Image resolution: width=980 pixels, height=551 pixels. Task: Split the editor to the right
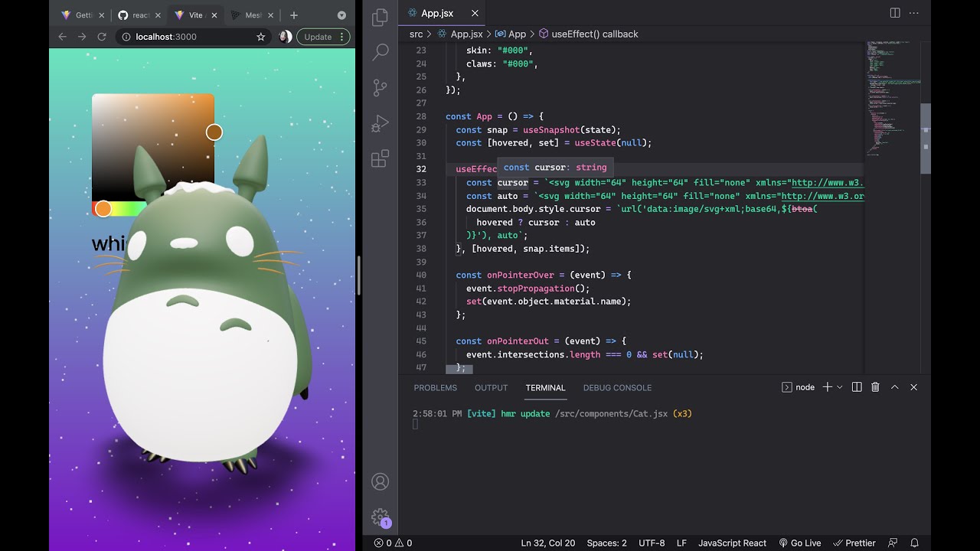(895, 13)
